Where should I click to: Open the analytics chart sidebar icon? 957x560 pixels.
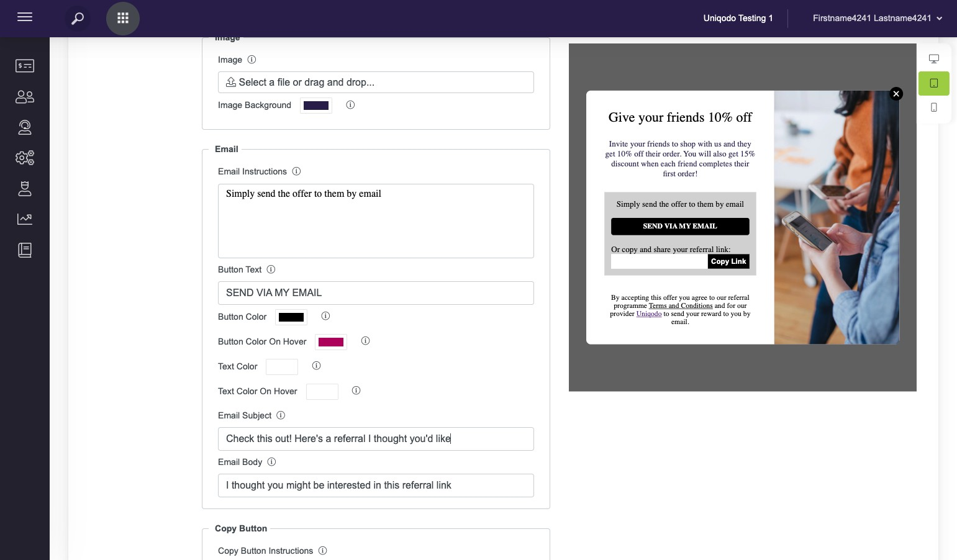[25, 219]
